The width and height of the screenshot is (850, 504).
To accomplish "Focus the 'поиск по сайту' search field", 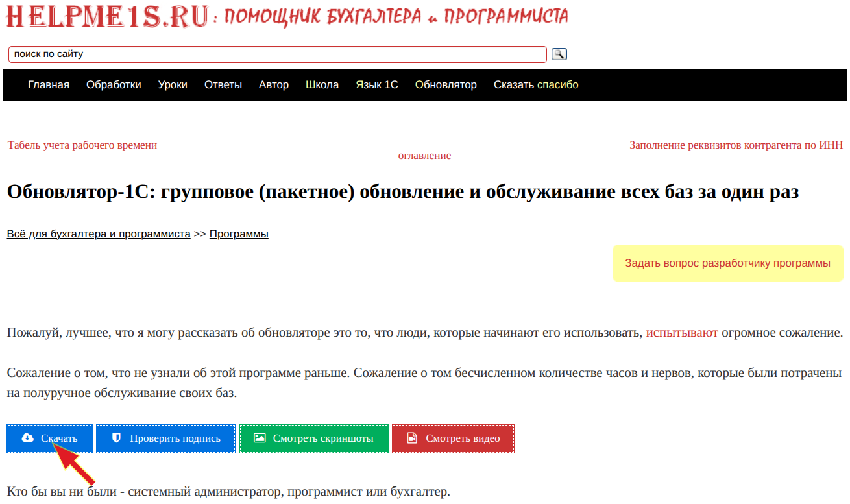I will pyautogui.click(x=278, y=54).
